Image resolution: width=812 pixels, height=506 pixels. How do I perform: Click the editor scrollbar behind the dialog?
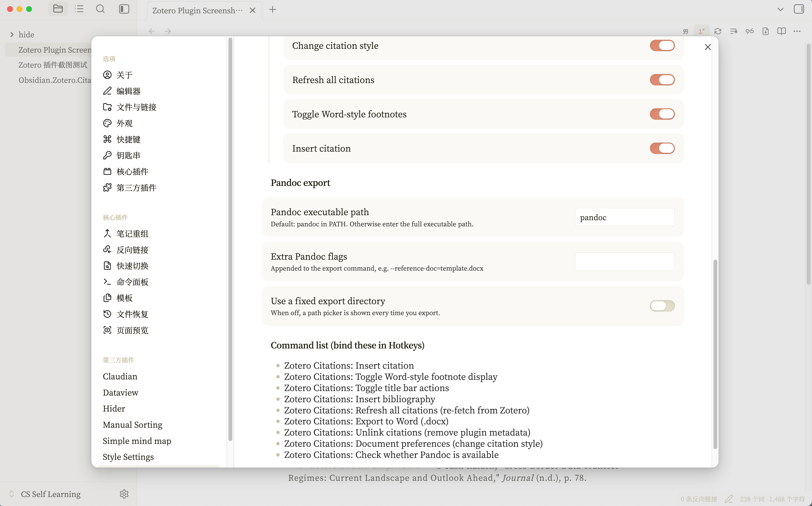(x=808, y=164)
